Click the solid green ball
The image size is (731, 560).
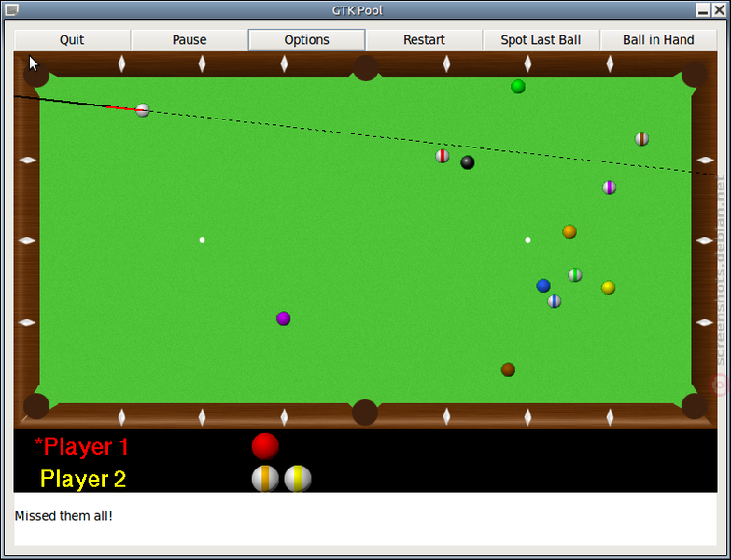[x=518, y=87]
